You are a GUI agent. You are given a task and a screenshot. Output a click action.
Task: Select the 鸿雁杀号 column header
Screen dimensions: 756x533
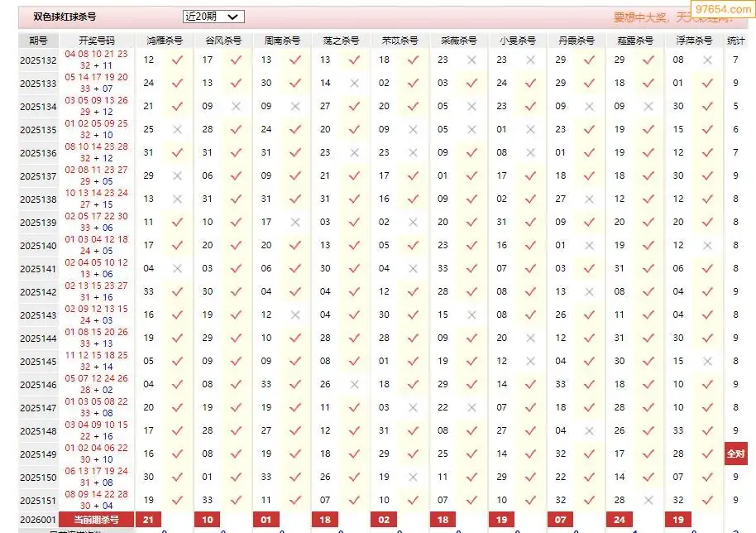[165, 41]
